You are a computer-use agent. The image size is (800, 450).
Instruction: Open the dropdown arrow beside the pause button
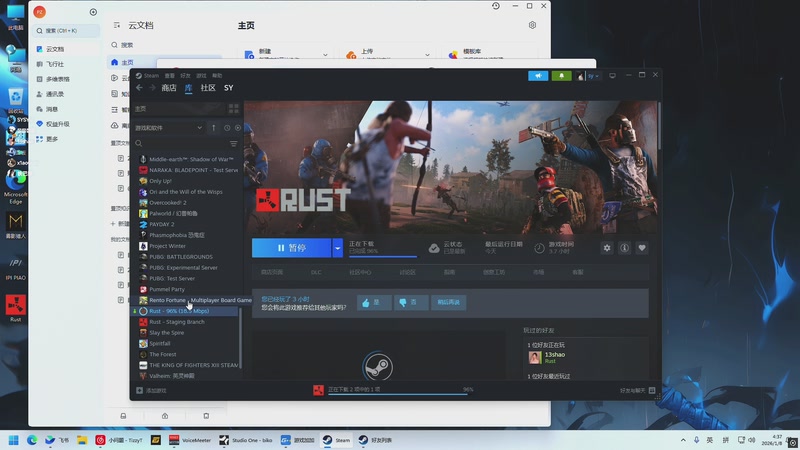(x=337, y=248)
